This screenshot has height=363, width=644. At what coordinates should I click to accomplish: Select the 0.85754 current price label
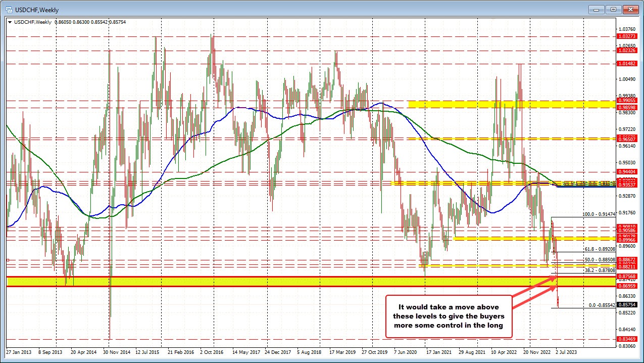628,305
